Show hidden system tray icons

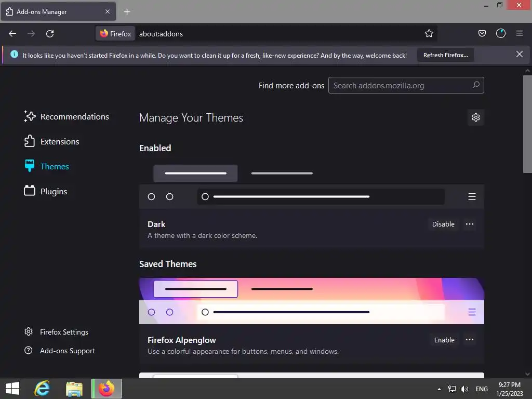coord(439,389)
